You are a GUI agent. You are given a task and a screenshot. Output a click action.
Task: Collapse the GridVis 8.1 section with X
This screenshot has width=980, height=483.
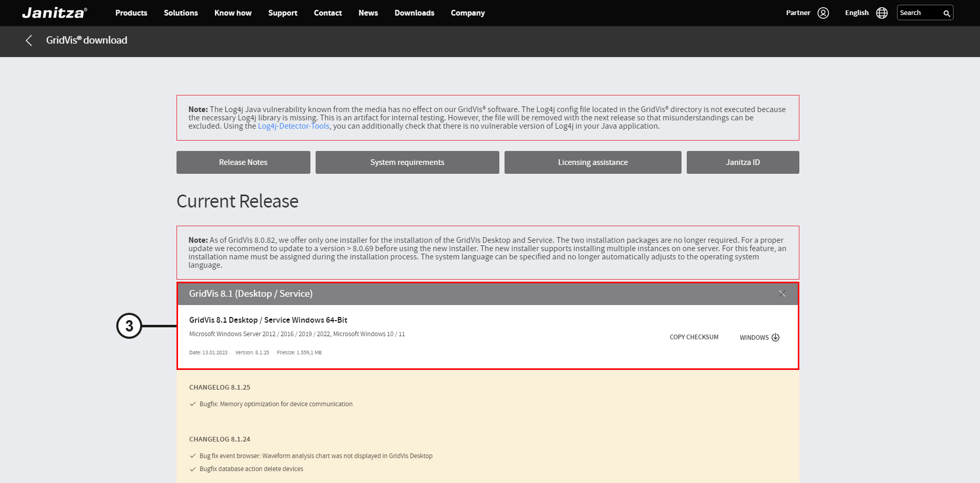click(x=782, y=294)
